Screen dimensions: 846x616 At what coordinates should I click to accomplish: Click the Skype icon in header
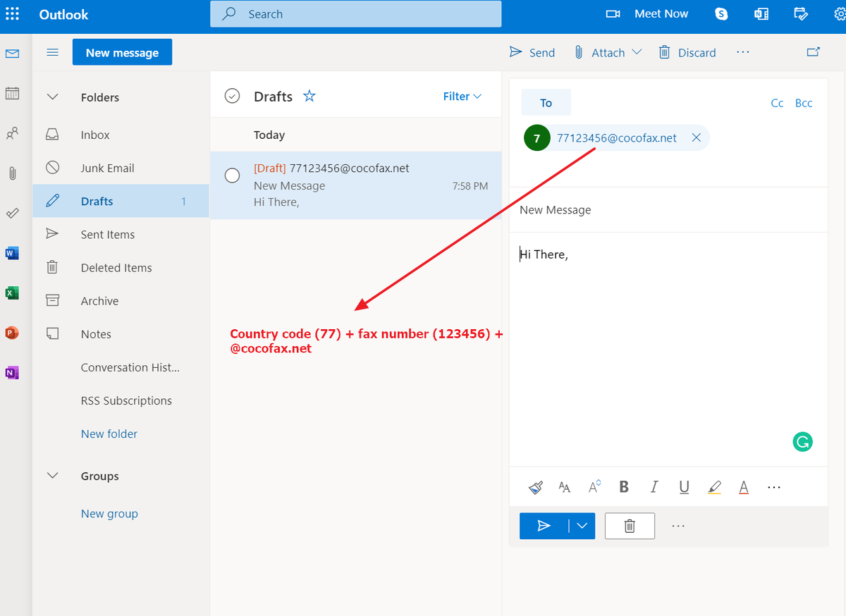(x=721, y=13)
